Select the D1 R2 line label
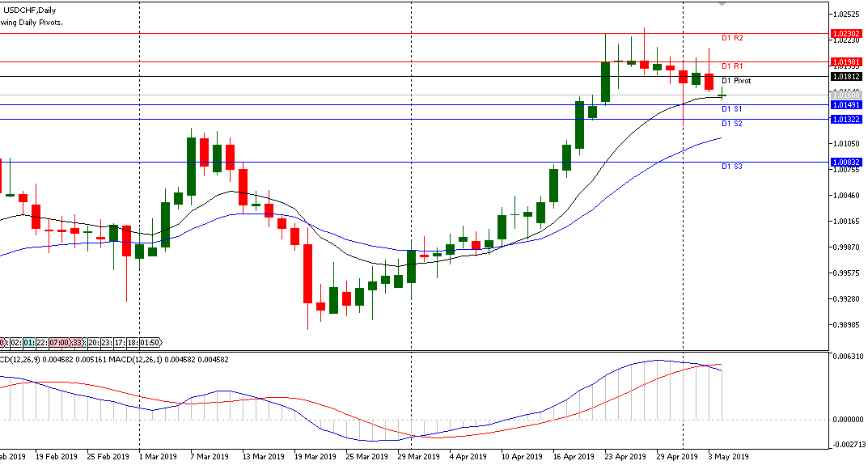This screenshot has height=465, width=868. coord(732,38)
